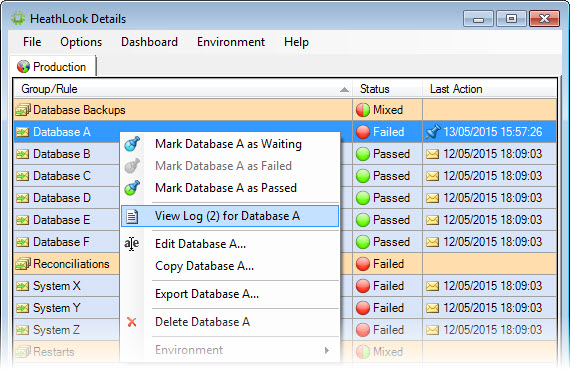
Task: Choose Edit Database A...
Action: [230, 244]
